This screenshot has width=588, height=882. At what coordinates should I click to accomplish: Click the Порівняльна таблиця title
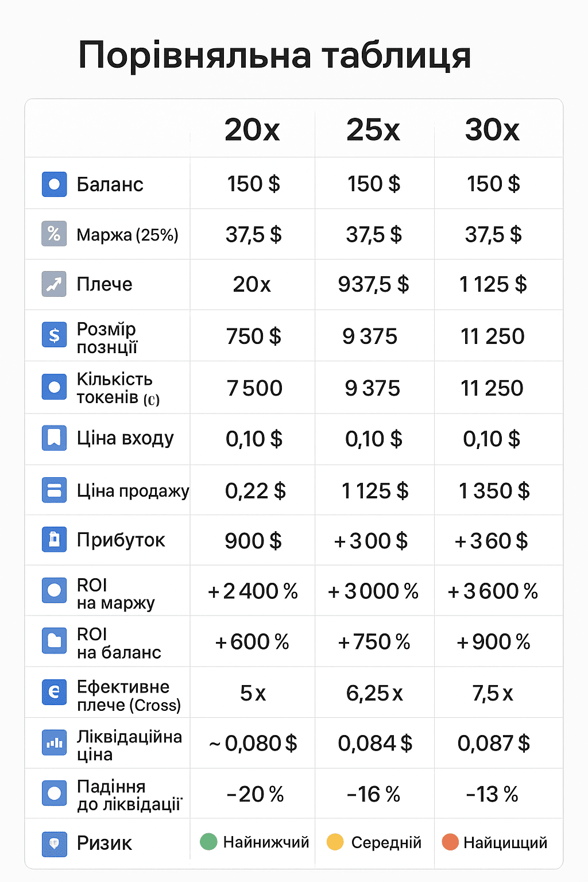point(274,56)
